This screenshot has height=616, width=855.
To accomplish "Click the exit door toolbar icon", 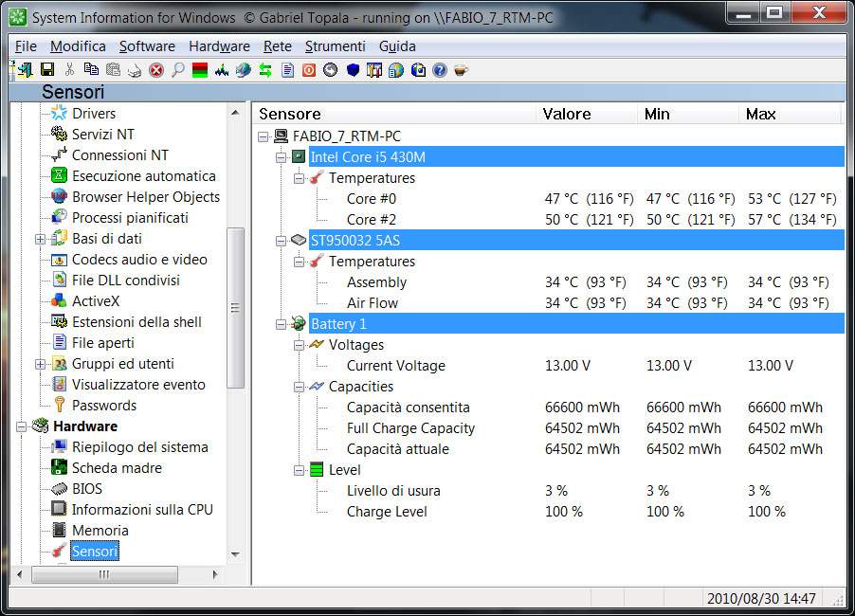I will [25, 70].
